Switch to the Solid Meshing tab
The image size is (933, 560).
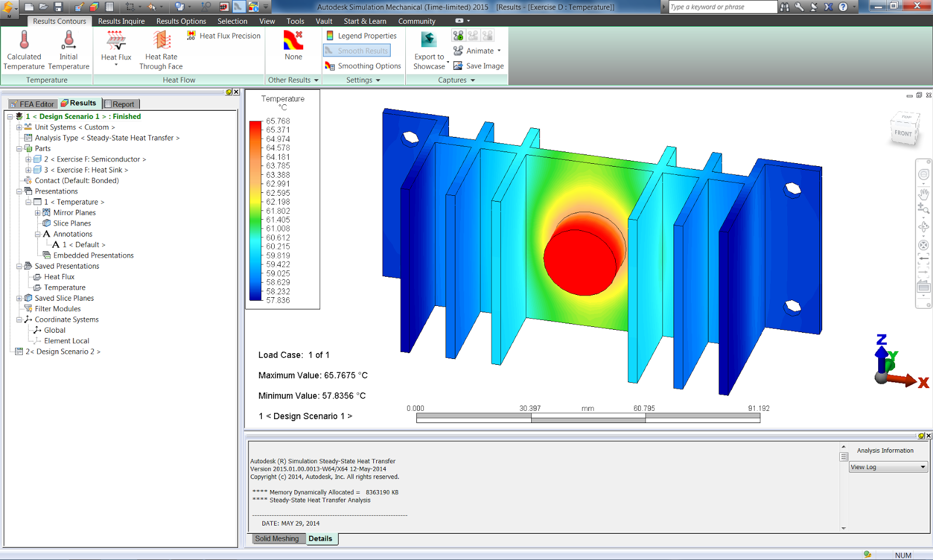(x=276, y=538)
